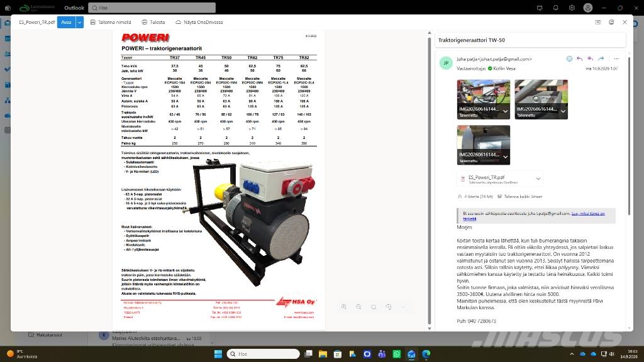The height and width of the screenshot is (362, 644).
Task: Expand options for second image attachment
Action: point(563,111)
